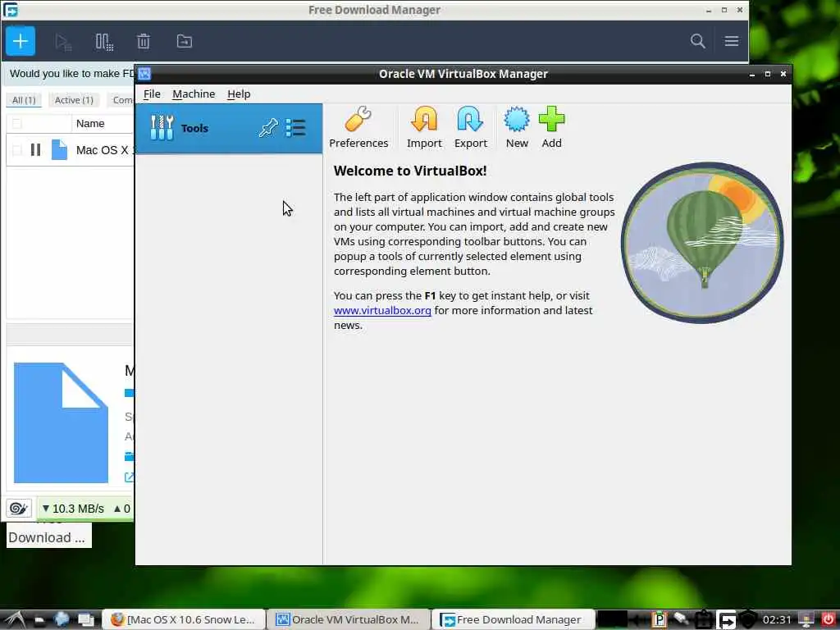Tick the checkbox for the Mac OS X download
Viewport: 840px width, 630px height.
(16, 150)
